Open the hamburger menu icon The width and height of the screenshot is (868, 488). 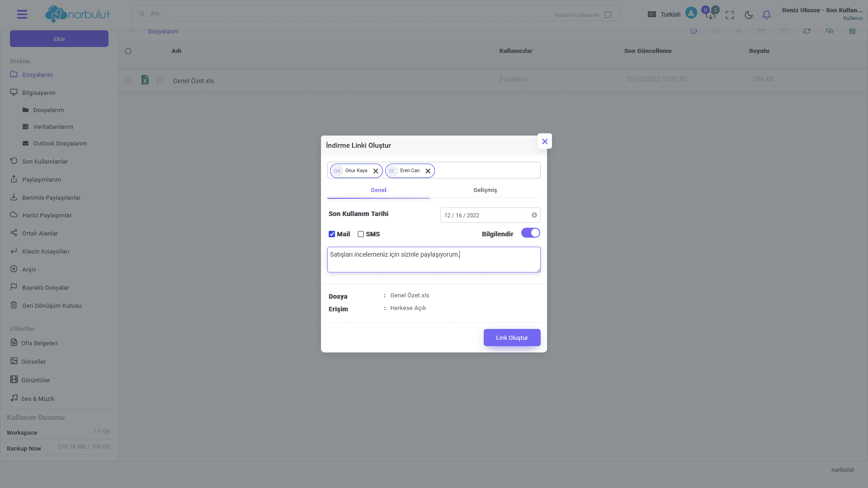coord(22,14)
